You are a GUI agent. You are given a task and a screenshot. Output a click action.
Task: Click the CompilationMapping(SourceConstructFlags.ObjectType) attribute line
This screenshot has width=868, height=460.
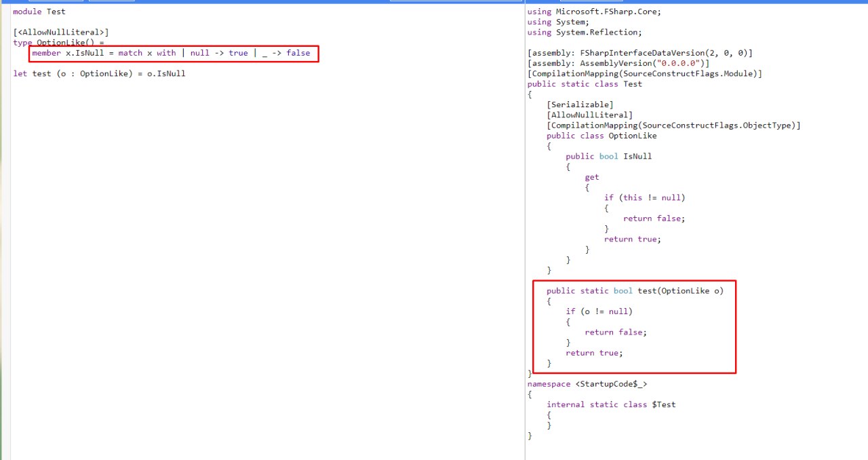point(673,126)
